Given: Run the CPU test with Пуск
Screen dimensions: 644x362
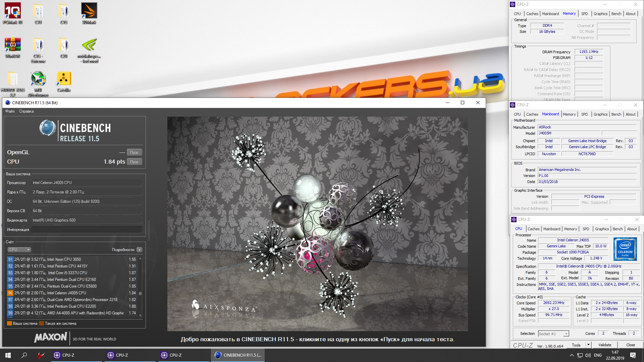Looking at the screenshot, I should (134, 162).
